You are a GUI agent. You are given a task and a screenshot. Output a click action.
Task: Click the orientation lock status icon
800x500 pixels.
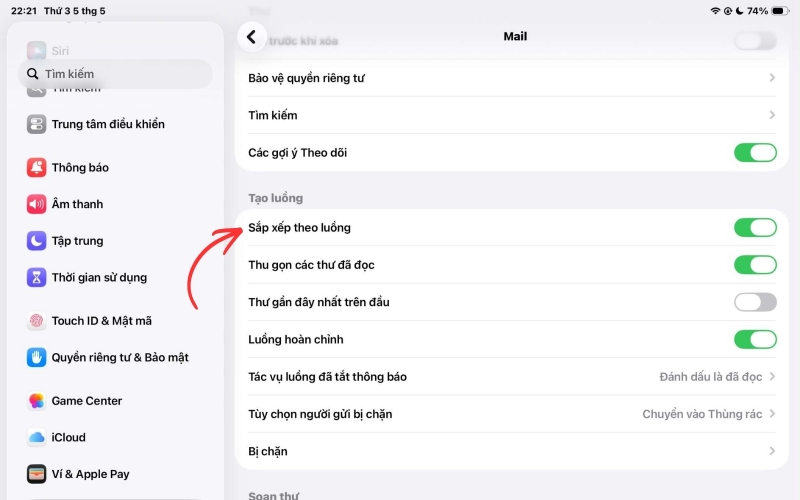[x=728, y=11]
